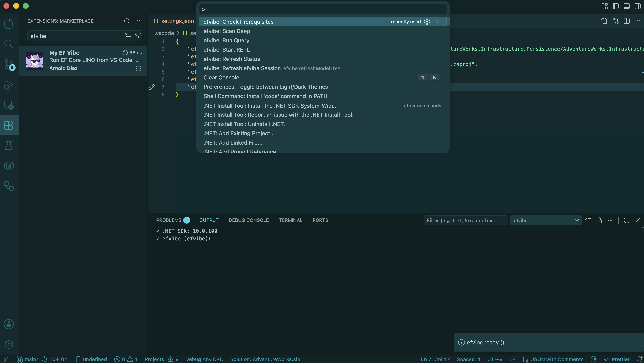This screenshot has height=363, width=644.
Task: Switch to the PORTS tab
Action: click(x=320, y=220)
